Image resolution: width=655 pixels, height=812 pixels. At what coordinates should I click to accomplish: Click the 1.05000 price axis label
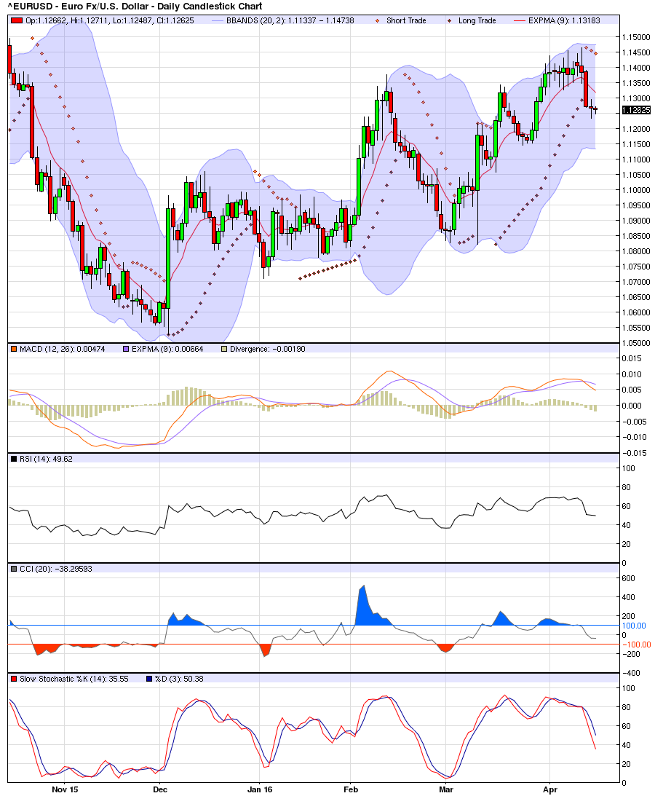pos(636,343)
